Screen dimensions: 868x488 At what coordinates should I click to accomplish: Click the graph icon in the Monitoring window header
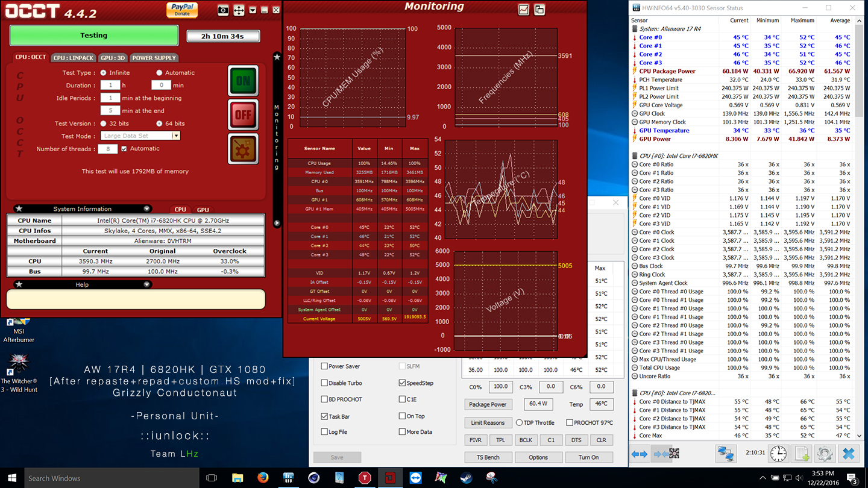point(523,9)
